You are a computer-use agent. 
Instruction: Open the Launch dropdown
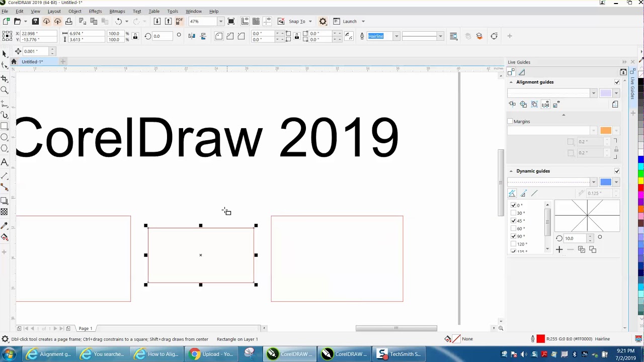(x=363, y=21)
